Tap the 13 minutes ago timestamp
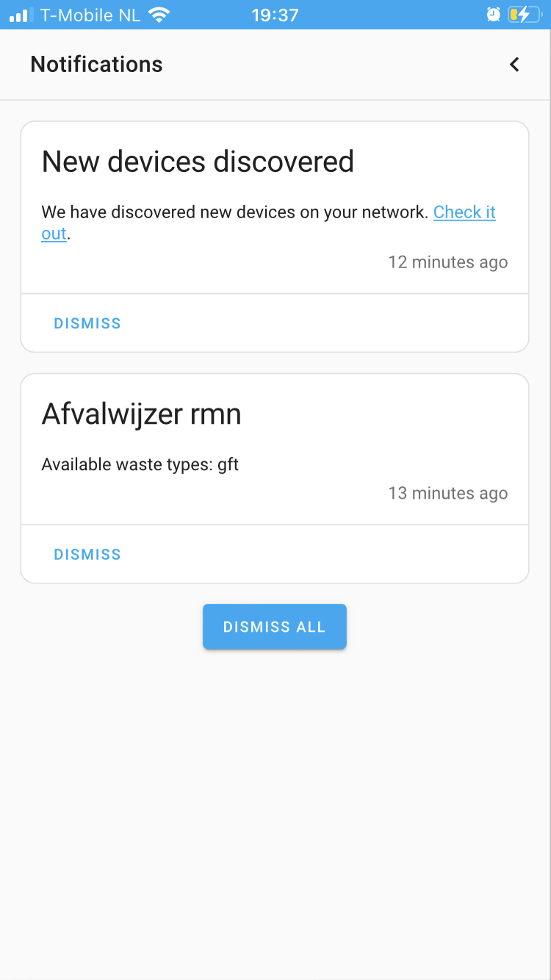The height and width of the screenshot is (980, 551). point(447,493)
